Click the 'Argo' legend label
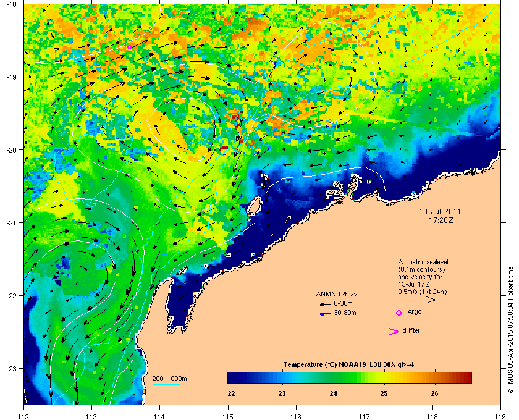 pyautogui.click(x=415, y=311)
